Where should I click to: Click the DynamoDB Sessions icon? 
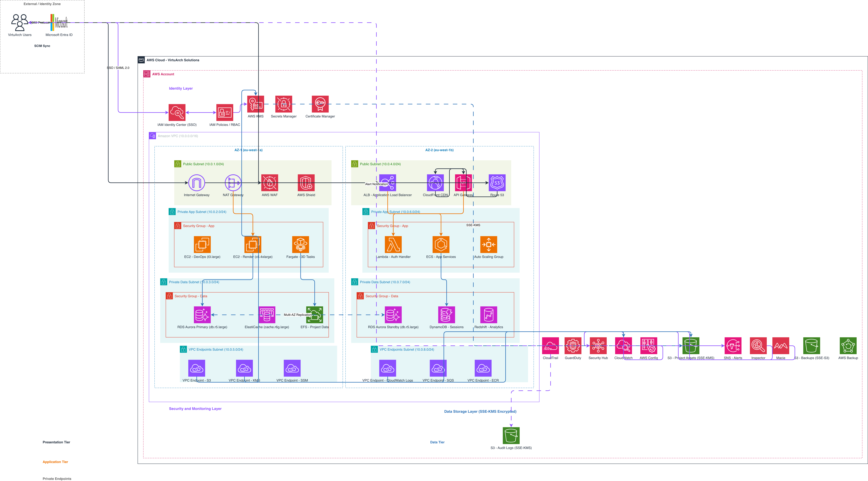point(446,315)
